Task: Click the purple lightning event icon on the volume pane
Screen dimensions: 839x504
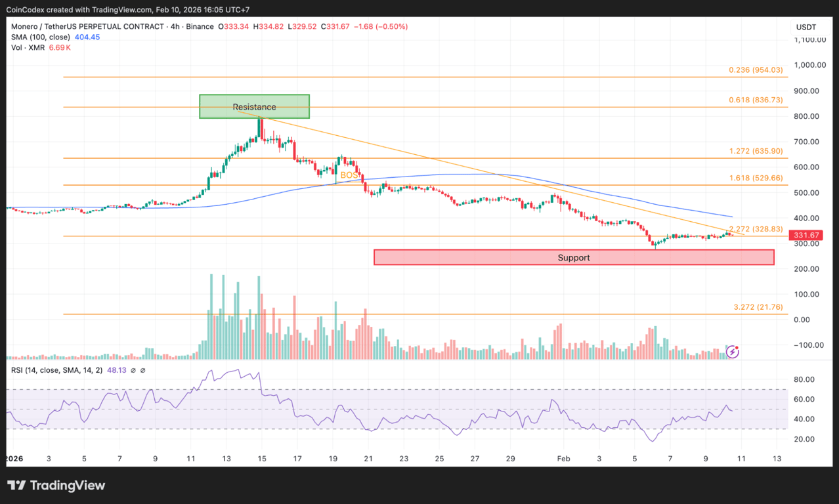Action: point(731,352)
